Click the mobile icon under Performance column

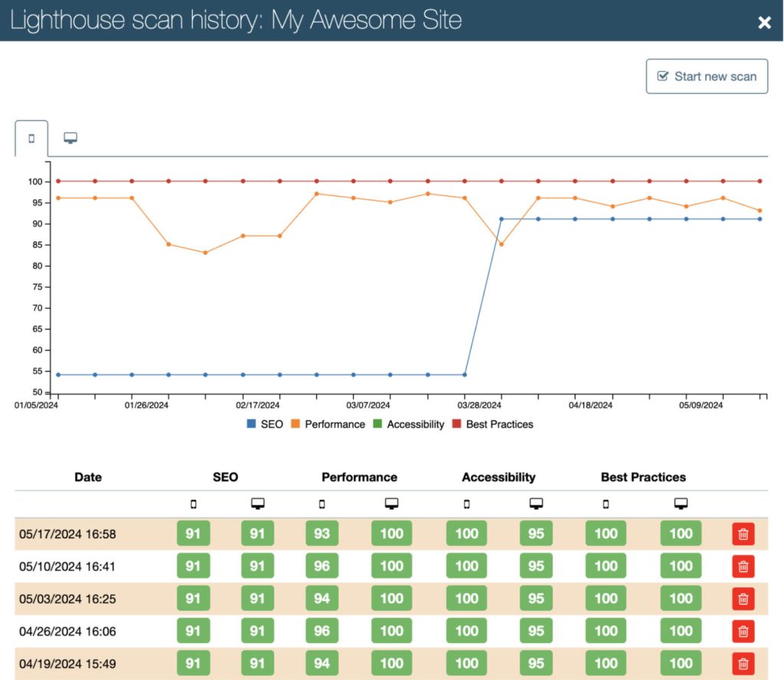tap(322, 504)
